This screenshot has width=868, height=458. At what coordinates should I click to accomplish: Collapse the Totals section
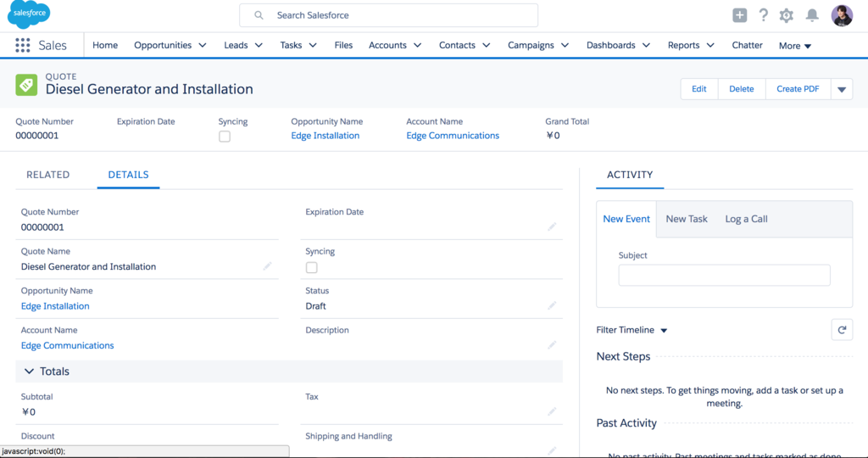click(30, 371)
